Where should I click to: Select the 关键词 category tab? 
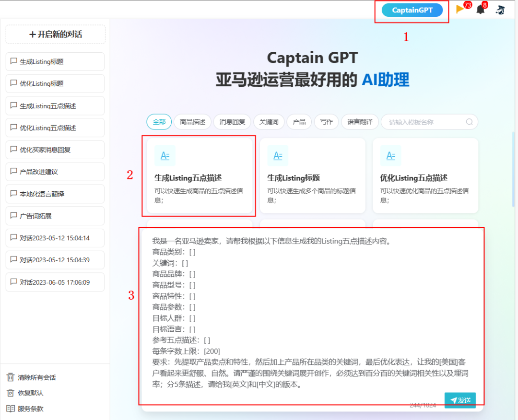click(x=269, y=122)
